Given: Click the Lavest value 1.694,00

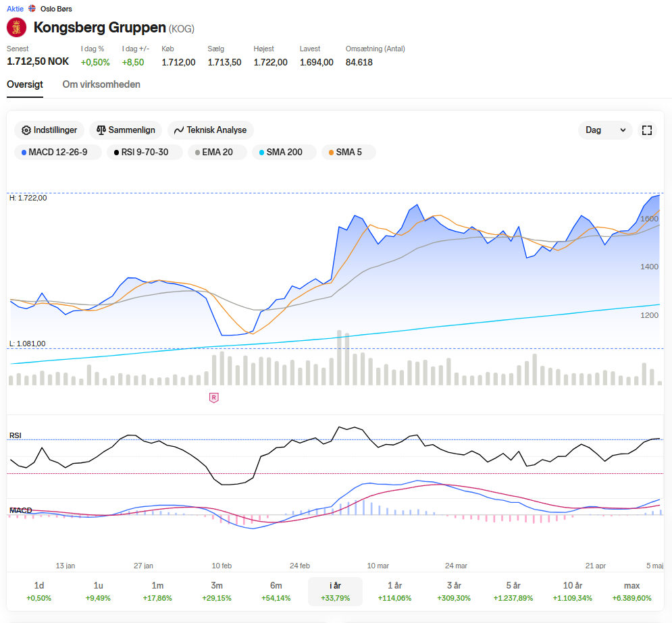Looking at the screenshot, I should point(317,63).
